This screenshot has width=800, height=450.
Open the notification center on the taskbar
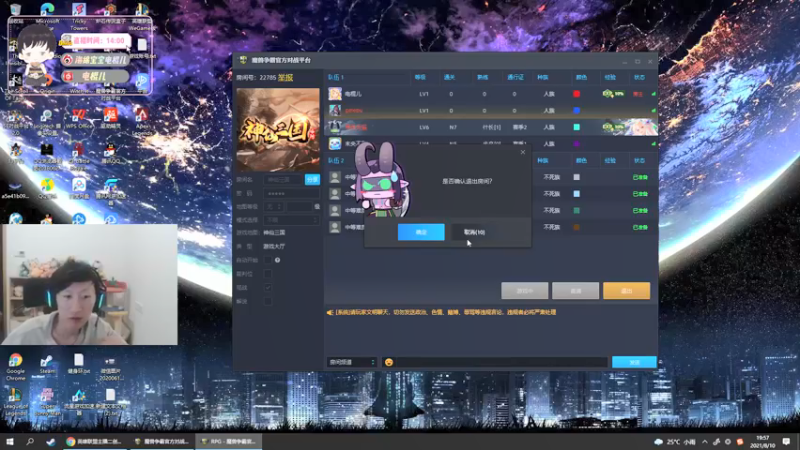tap(786, 441)
